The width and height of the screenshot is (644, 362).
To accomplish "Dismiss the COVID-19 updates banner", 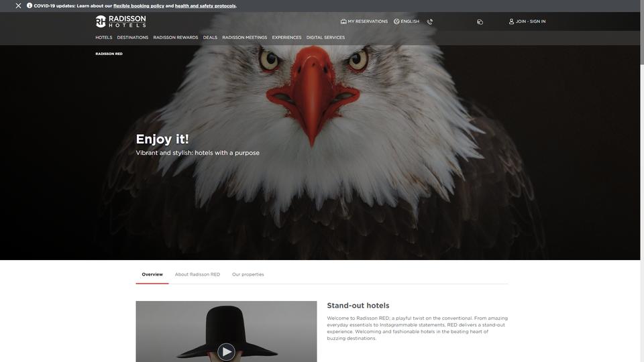I will coord(19,6).
